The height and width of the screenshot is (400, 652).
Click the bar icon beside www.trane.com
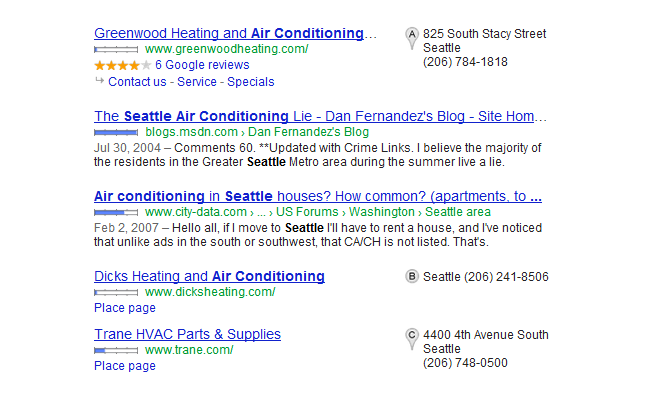(116, 351)
